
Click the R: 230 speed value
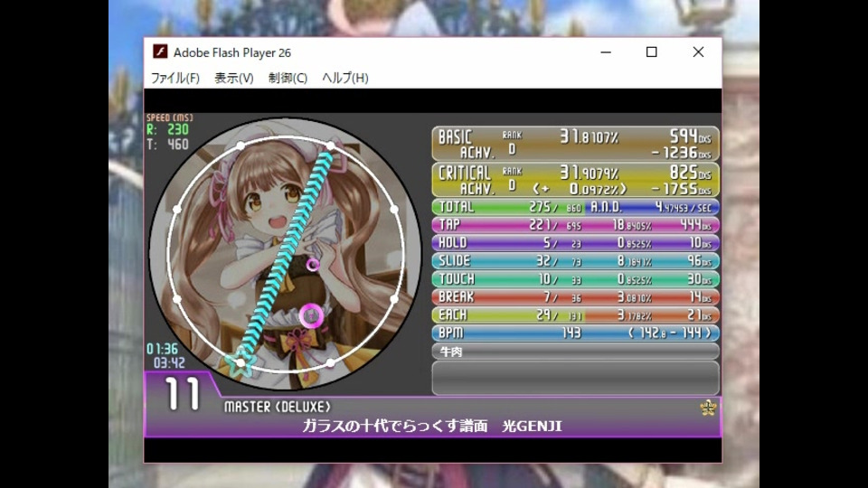pyautogui.click(x=168, y=129)
